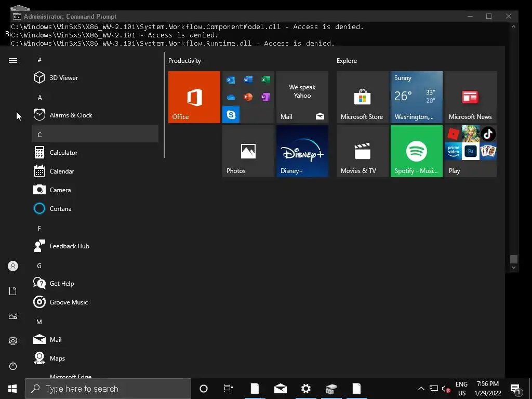This screenshot has width=532, height=399.
Task: Open 3D Viewer from the app list
Action: (95, 78)
